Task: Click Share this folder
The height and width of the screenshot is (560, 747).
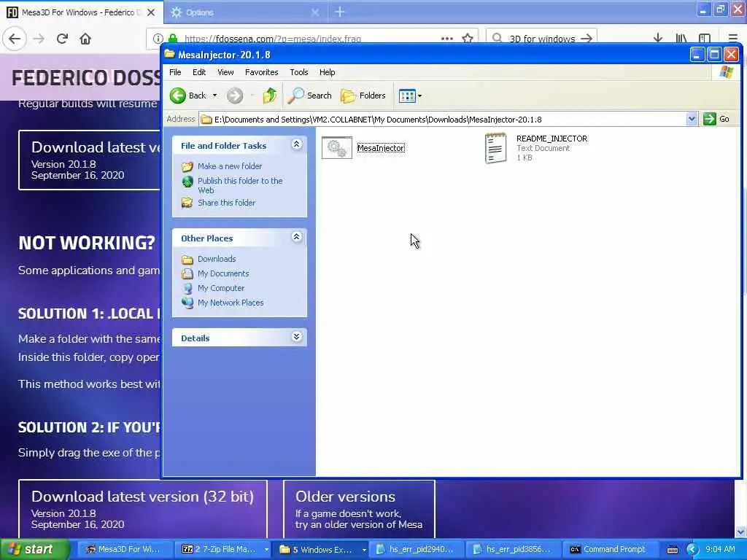Action: click(226, 203)
